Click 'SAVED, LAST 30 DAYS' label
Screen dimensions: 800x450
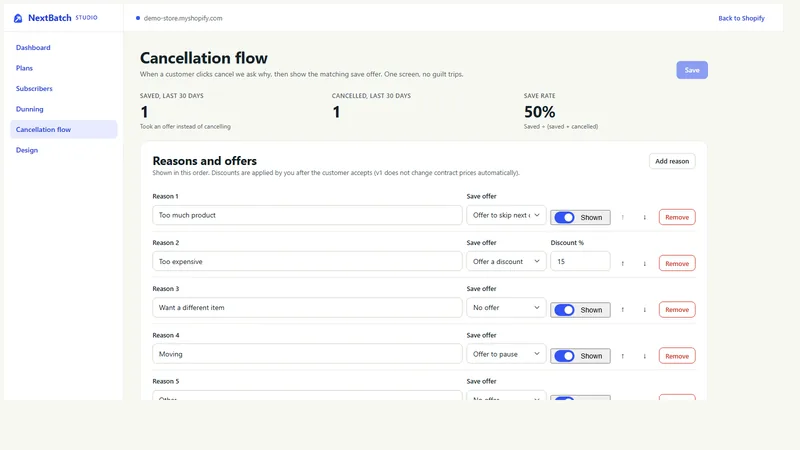click(x=171, y=96)
